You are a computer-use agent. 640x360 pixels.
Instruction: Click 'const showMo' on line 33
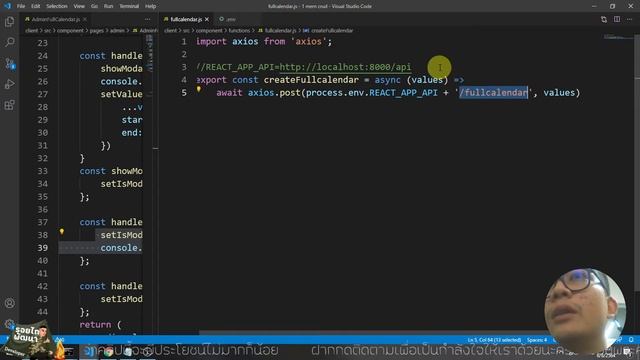[x=111, y=171]
